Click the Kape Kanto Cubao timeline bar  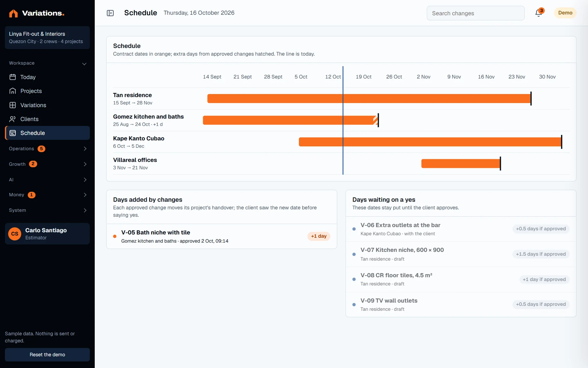tap(430, 142)
